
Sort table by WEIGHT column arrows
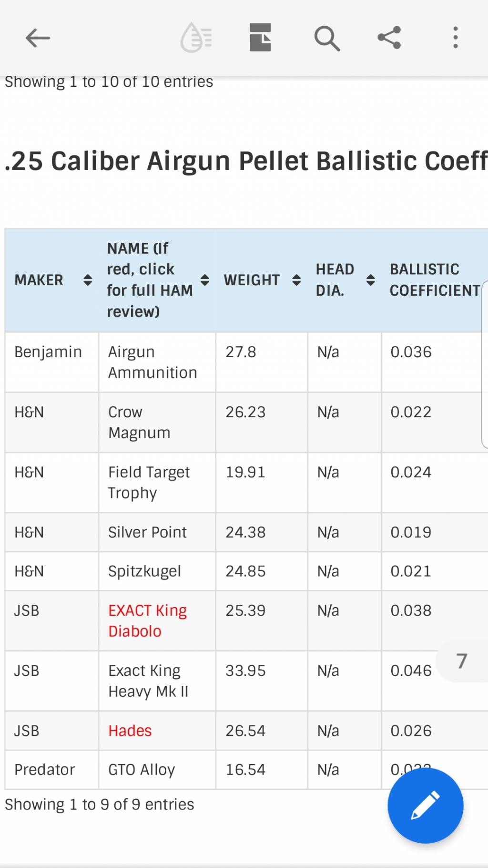[296, 280]
